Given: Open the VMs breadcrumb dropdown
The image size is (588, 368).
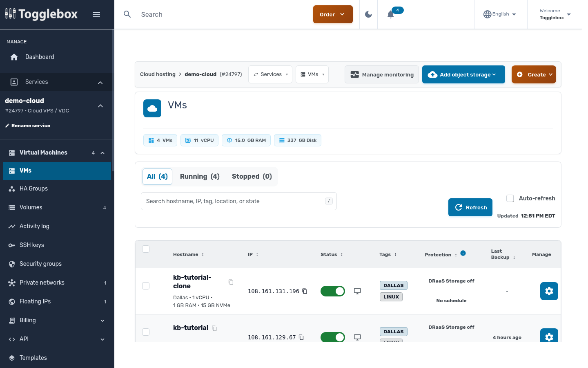Looking at the screenshot, I should pyautogui.click(x=312, y=74).
